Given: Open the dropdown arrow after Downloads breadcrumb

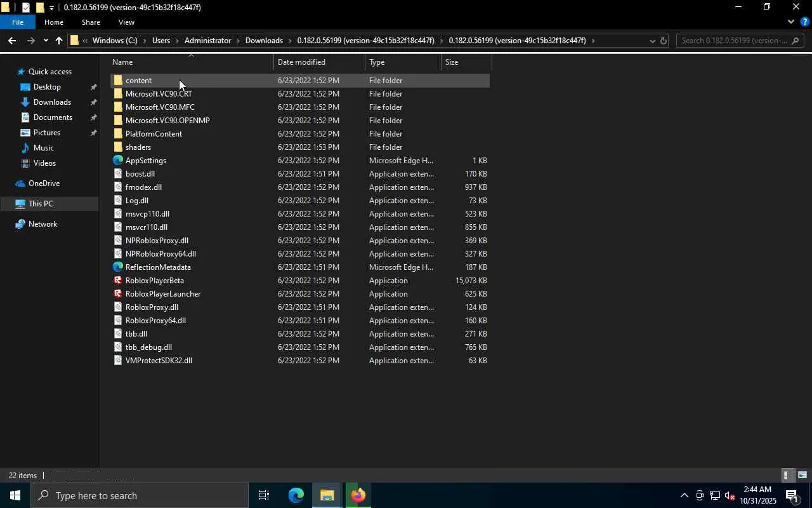Looking at the screenshot, I should pyautogui.click(x=291, y=41).
